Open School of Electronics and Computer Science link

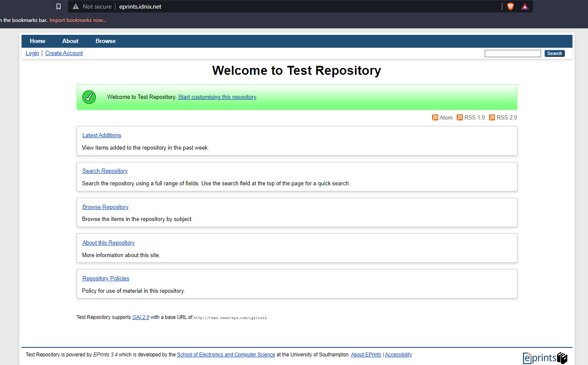pyautogui.click(x=226, y=355)
